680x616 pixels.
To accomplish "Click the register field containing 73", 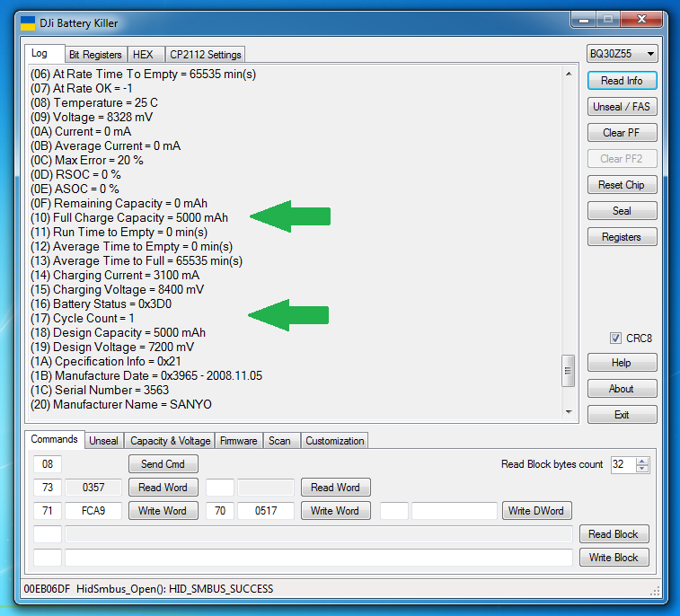I will point(48,488).
